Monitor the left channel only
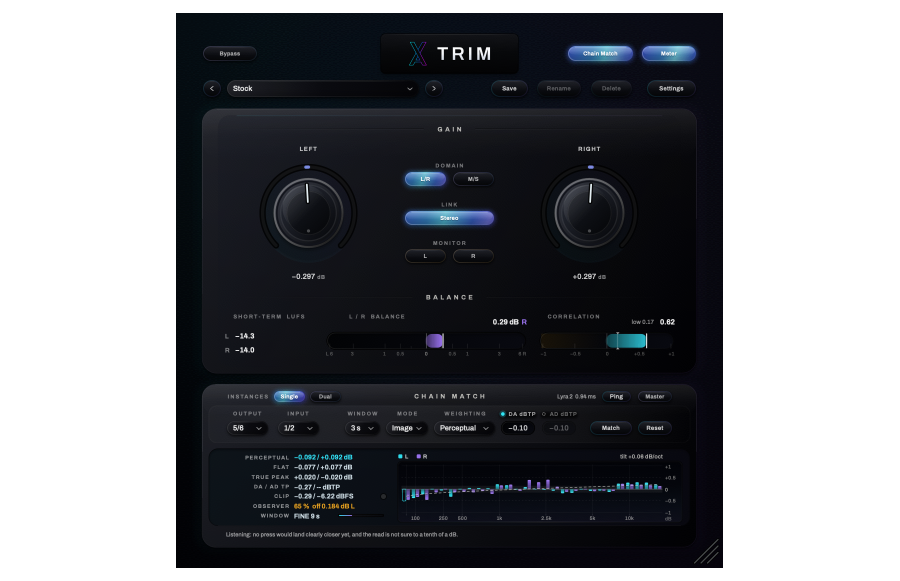The height and width of the screenshot is (581, 900). pos(425,256)
